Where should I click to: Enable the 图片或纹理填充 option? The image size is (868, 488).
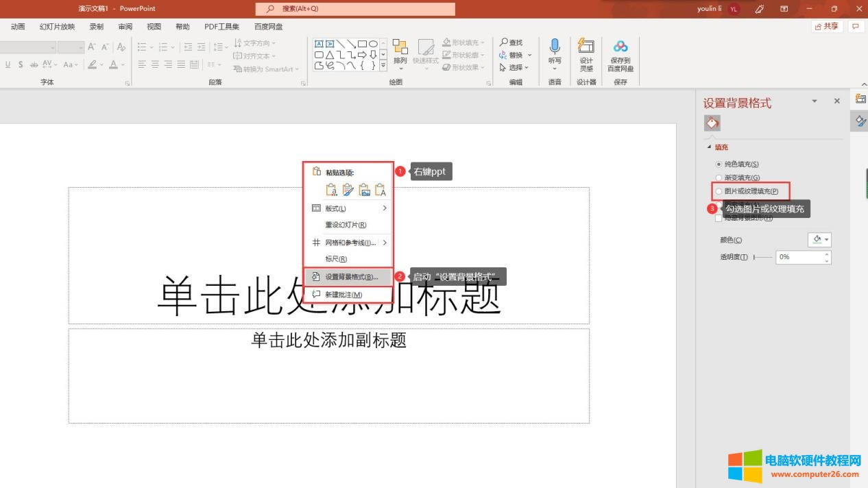[x=719, y=191]
